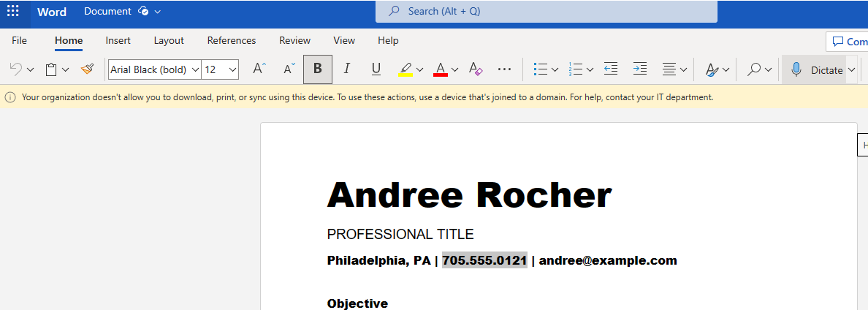Click the Grow Font icon

(259, 69)
